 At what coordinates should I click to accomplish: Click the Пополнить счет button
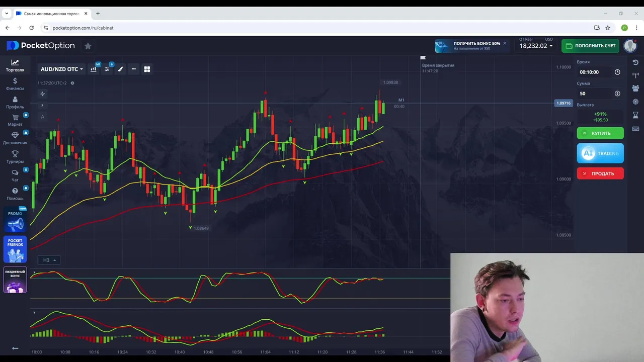pyautogui.click(x=590, y=46)
